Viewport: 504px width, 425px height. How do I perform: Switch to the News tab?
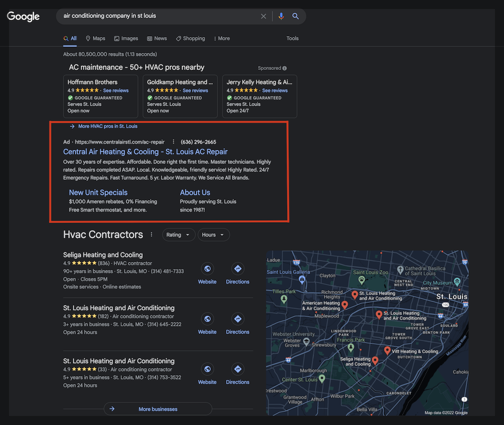click(157, 38)
